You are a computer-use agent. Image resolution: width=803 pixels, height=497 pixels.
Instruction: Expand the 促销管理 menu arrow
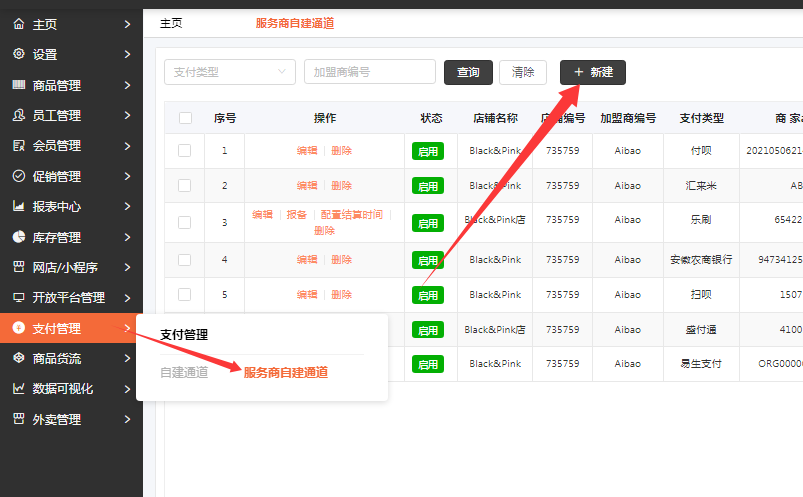(x=127, y=176)
